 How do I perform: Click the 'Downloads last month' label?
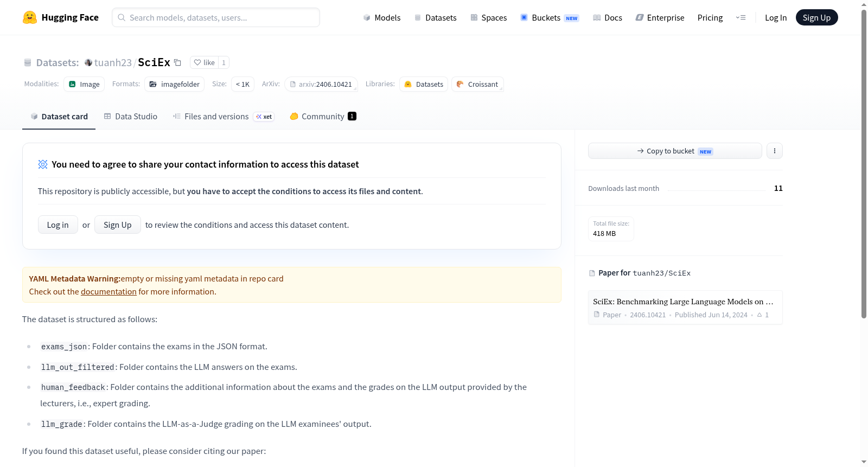624,188
